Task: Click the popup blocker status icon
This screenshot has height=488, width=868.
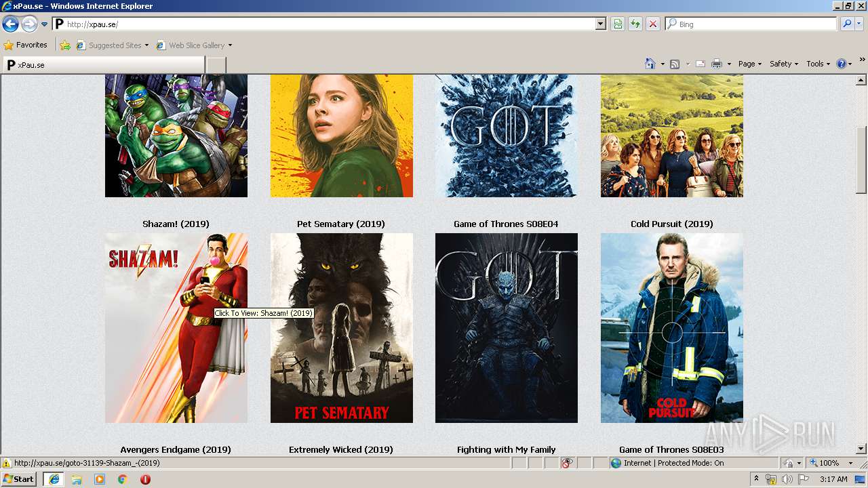Action: [x=567, y=463]
